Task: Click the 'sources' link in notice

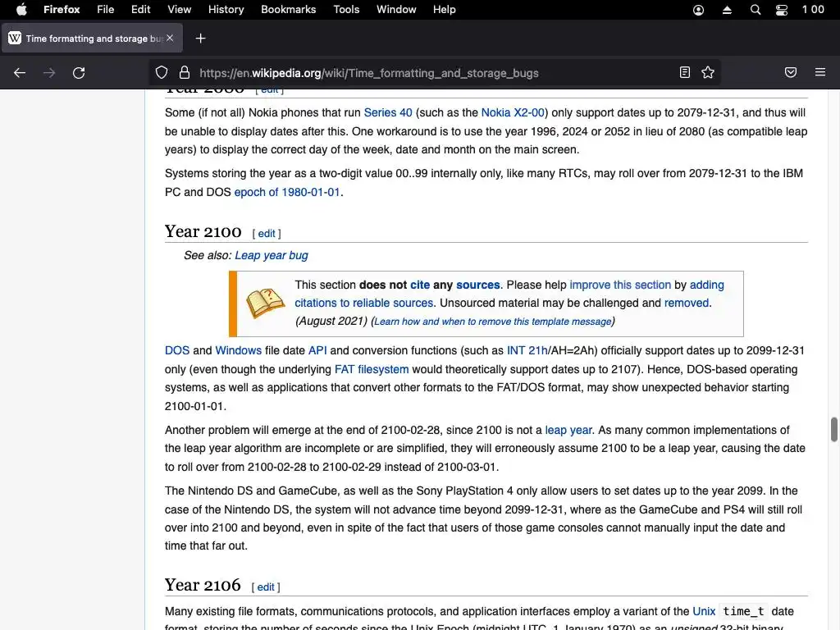Action: pyautogui.click(x=478, y=285)
